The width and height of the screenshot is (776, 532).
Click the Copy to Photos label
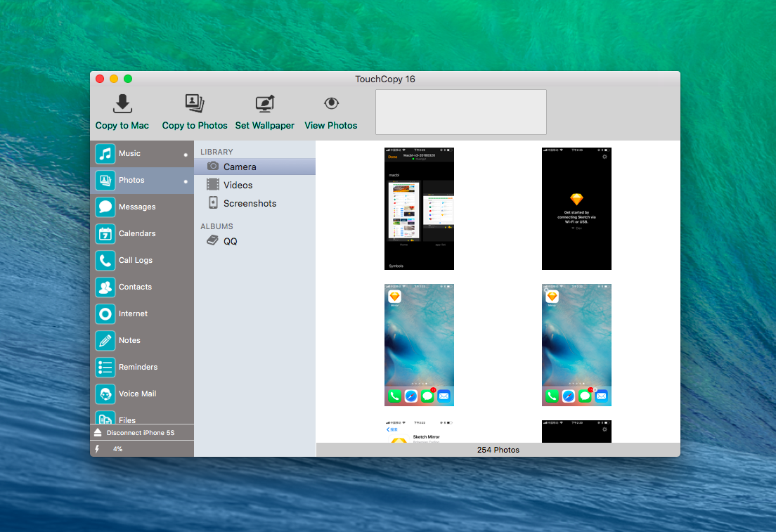point(195,126)
